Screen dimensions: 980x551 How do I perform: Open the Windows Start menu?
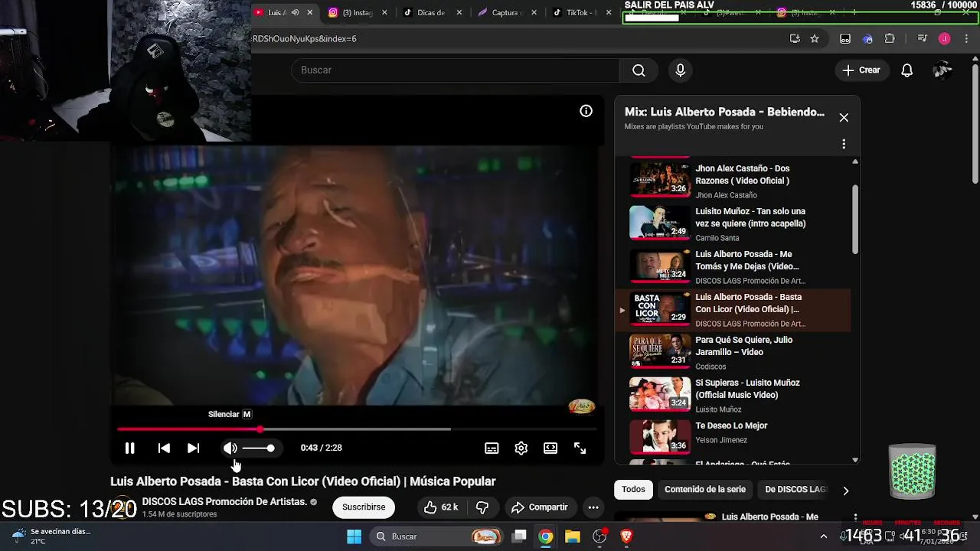click(354, 536)
